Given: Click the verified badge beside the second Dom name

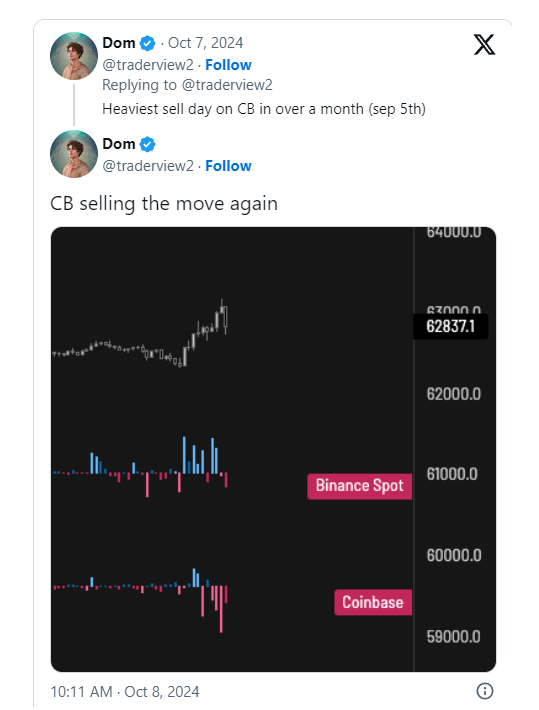Looking at the screenshot, I should (x=147, y=144).
